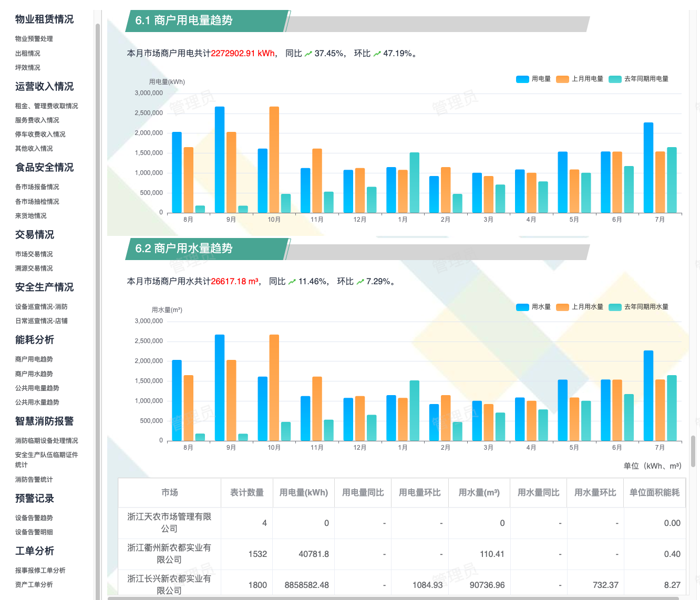The height and width of the screenshot is (600, 700).
Task: Click the 用电量(kWh) table column header
Action: coord(304,493)
